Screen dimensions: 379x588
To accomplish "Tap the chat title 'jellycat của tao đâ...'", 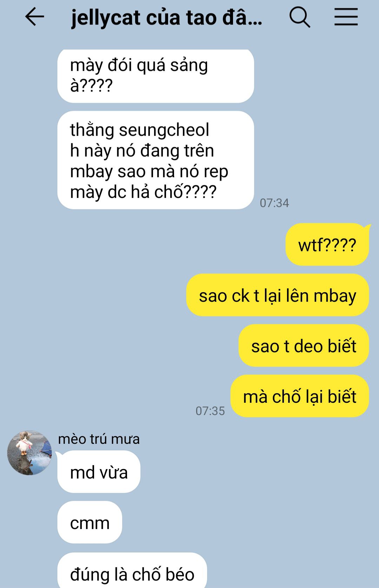I will [x=167, y=18].
